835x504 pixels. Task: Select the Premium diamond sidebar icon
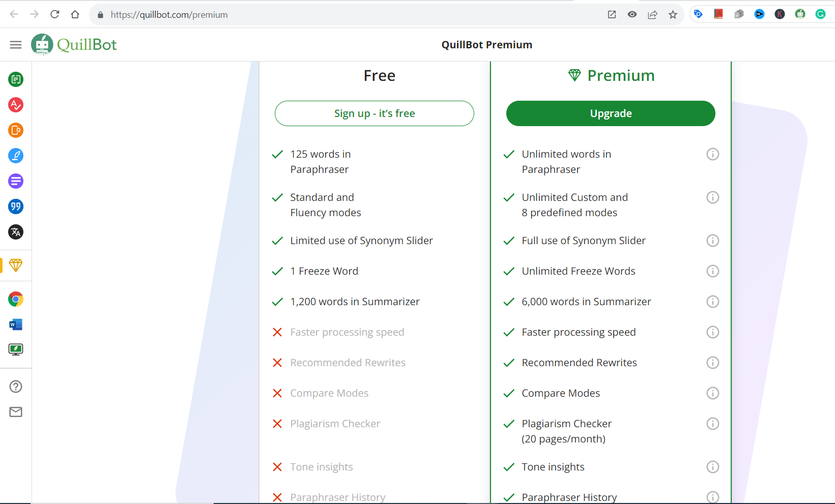tap(16, 265)
